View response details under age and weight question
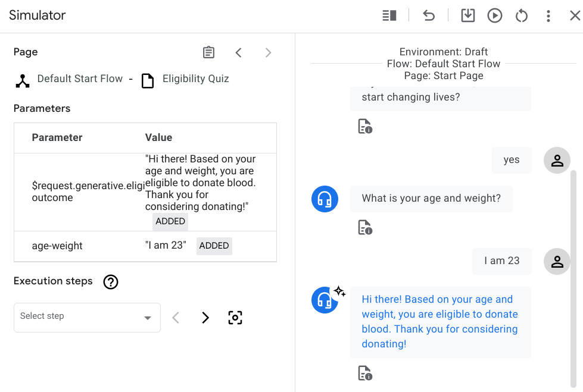This screenshot has width=583, height=392. (365, 227)
